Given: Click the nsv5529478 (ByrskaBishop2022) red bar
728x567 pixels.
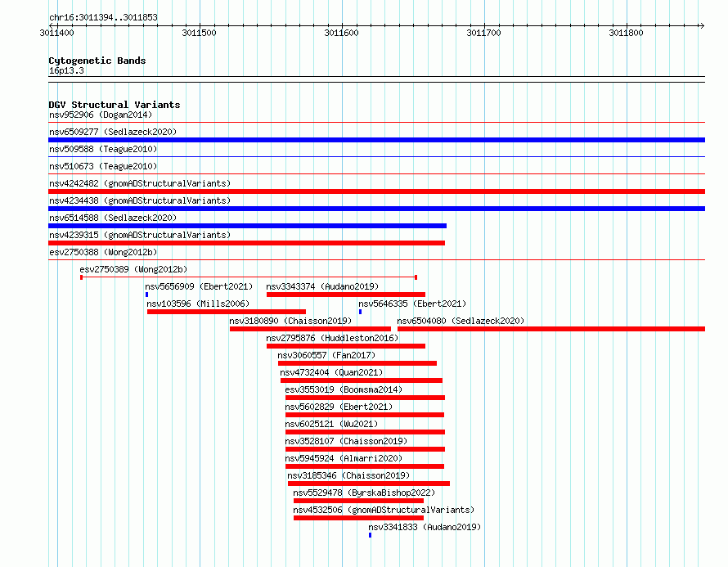Looking at the screenshot, I should (x=358, y=501).
